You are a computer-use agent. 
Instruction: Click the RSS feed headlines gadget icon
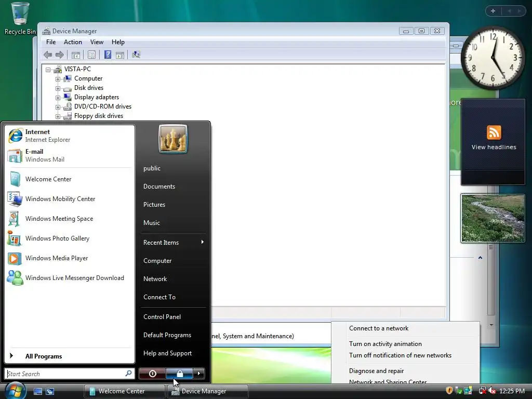pos(494,132)
